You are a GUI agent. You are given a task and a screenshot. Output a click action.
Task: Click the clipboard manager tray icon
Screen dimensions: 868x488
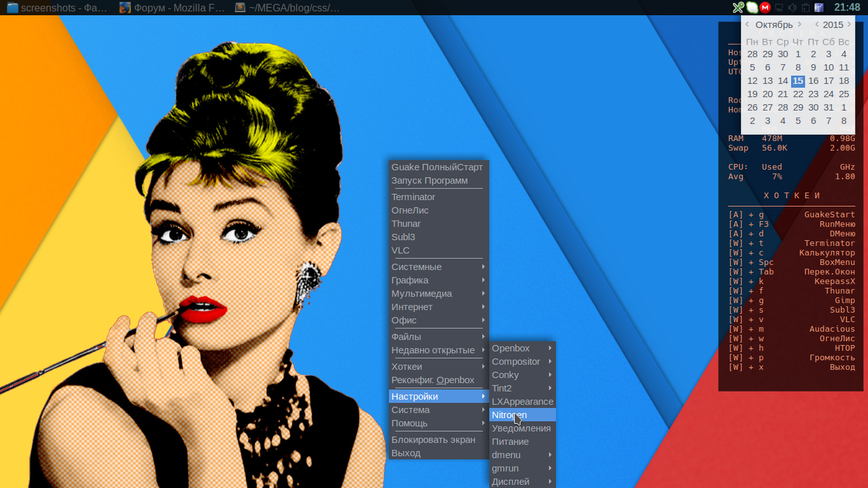[806, 8]
